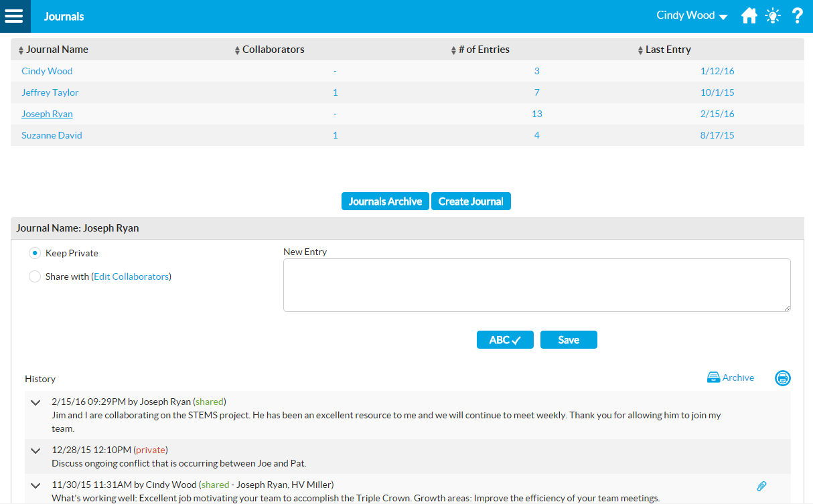Open help via question mark icon
This screenshot has height=504, width=813.
click(797, 16)
